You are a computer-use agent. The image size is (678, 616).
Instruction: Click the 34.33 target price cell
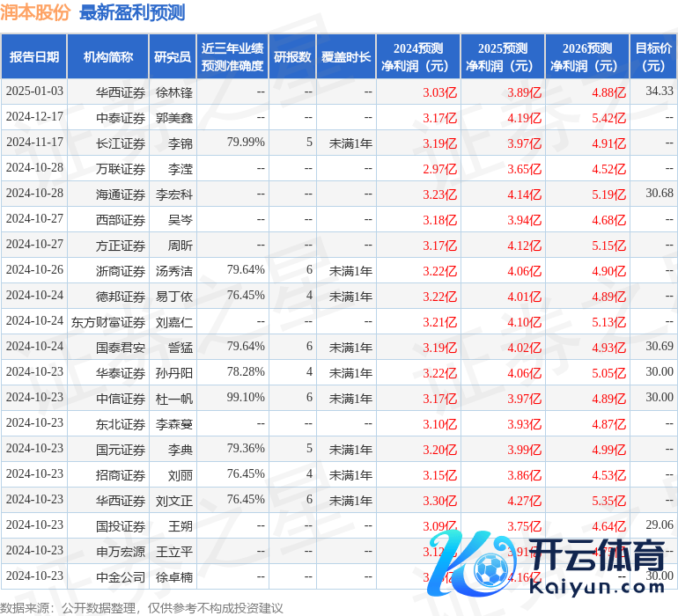click(659, 92)
